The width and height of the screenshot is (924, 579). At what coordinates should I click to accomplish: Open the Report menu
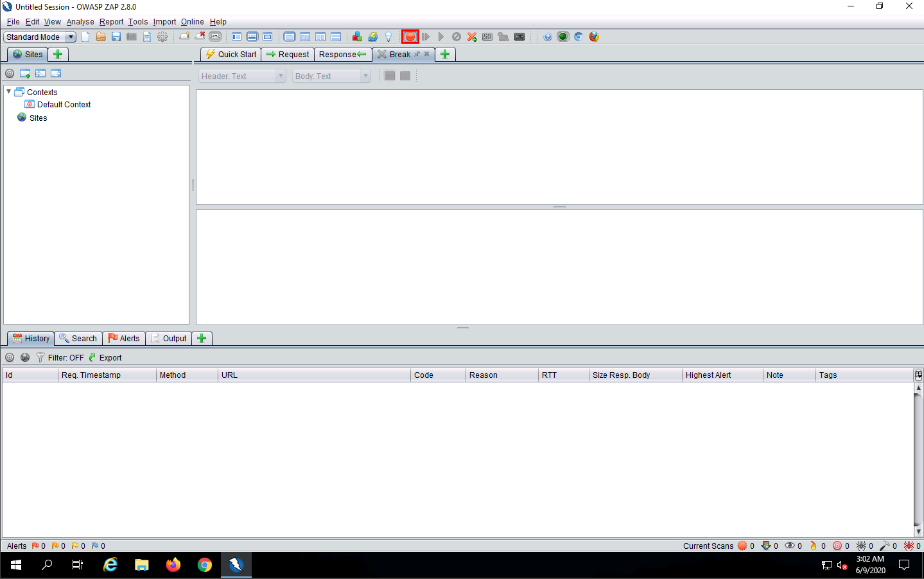tap(111, 21)
